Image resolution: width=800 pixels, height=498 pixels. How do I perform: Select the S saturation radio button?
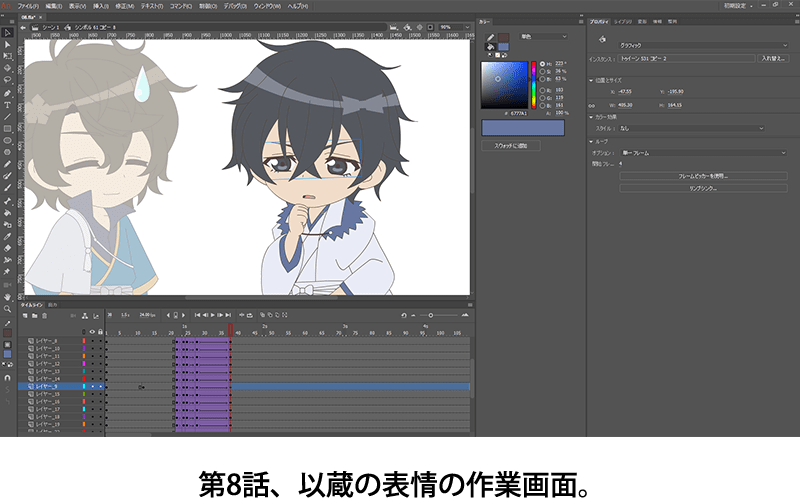(x=542, y=71)
